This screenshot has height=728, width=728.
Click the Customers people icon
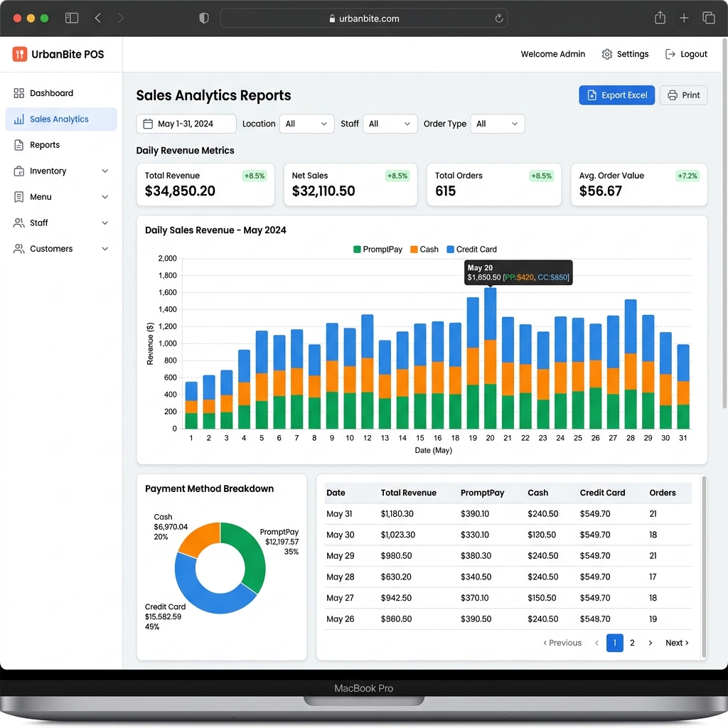pos(19,250)
